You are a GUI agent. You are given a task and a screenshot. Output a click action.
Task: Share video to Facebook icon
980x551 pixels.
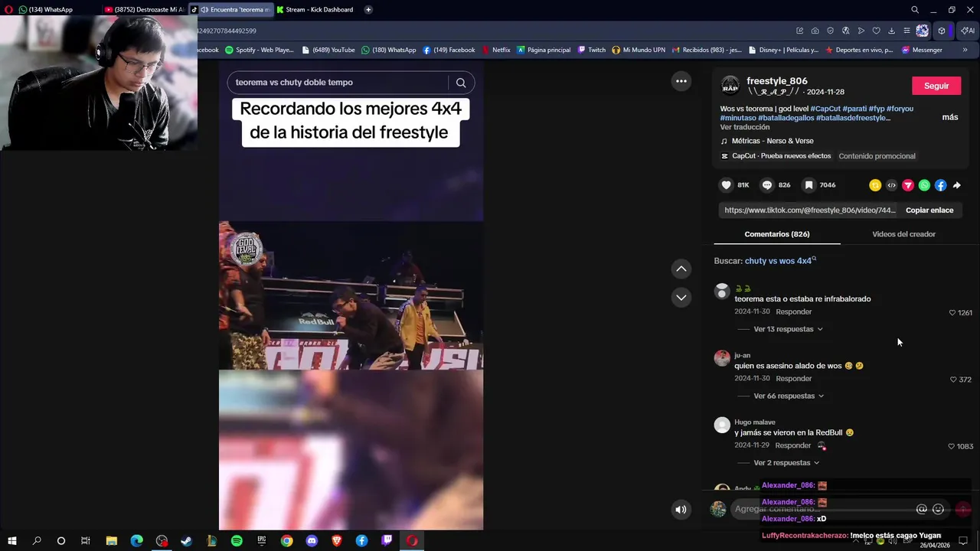click(x=940, y=185)
